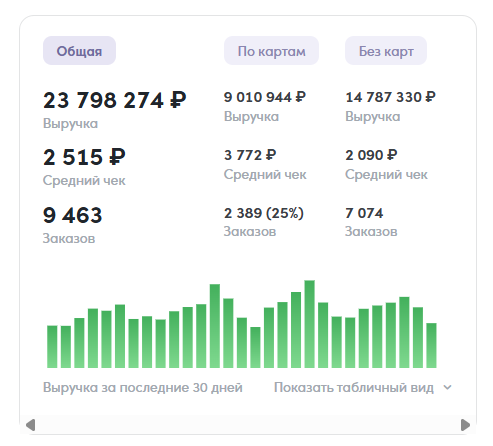Image resolution: width=493 pixels, height=446 pixels.
Task: Click card revenue 9 010 944 ₽
Action: pos(265,97)
